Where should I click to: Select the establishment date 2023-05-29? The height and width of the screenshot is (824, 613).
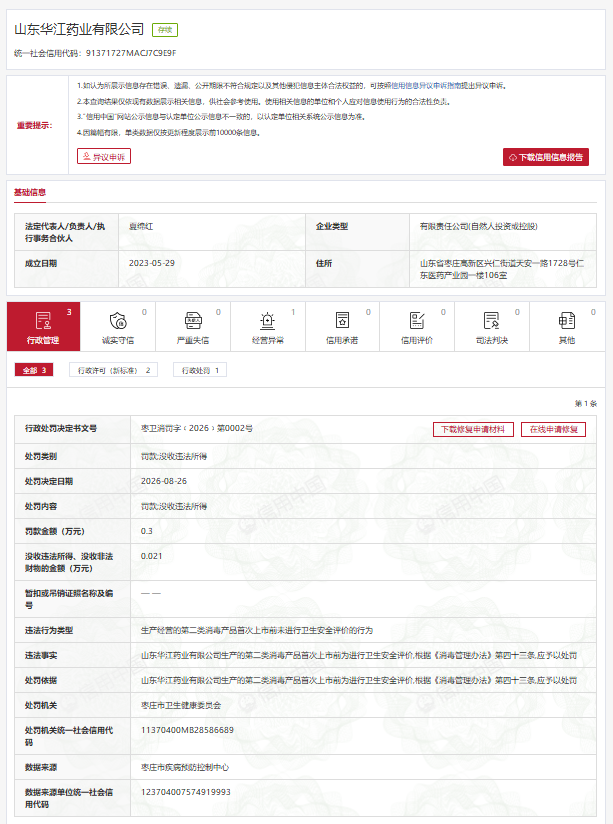click(x=152, y=263)
